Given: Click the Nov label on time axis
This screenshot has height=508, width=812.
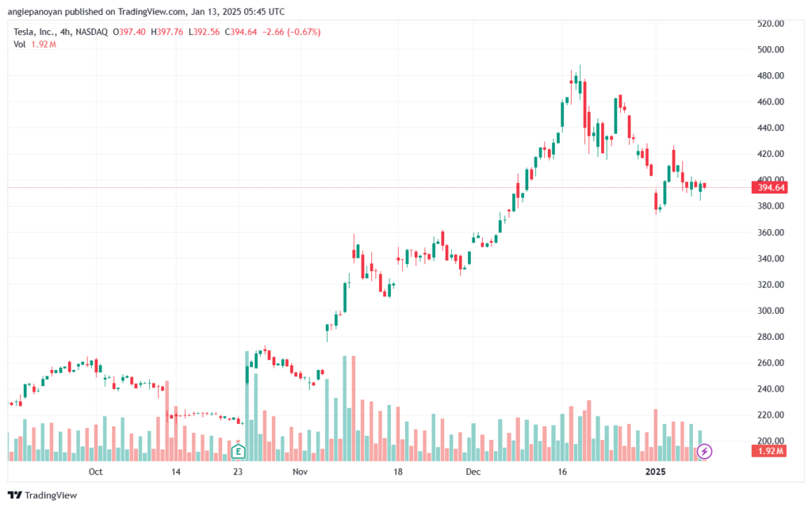Looking at the screenshot, I should (x=299, y=472).
